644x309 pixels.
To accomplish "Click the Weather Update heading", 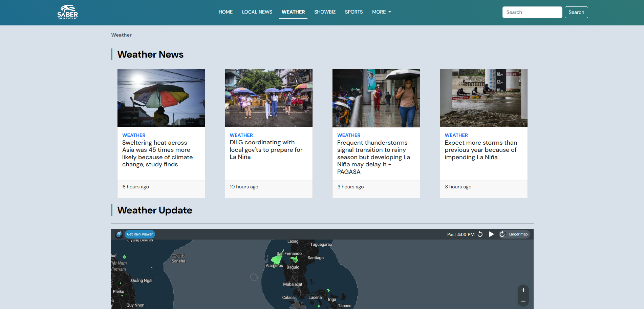I will click(155, 210).
